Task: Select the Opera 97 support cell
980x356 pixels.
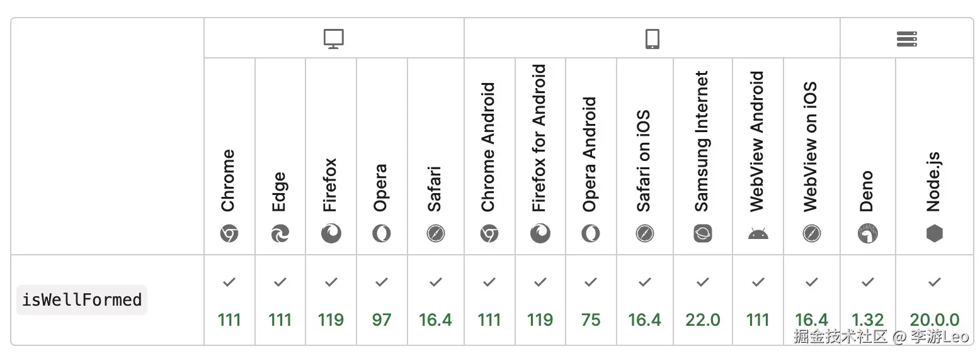Action: (382, 301)
